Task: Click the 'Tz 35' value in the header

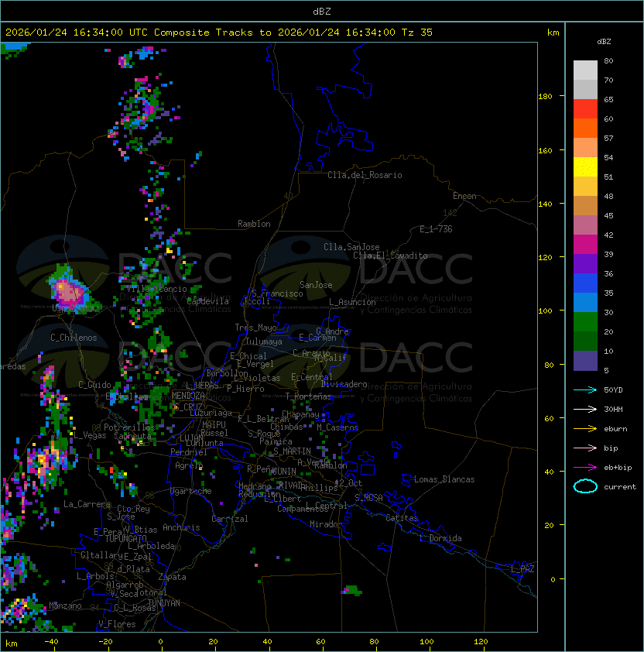Action: [x=417, y=33]
